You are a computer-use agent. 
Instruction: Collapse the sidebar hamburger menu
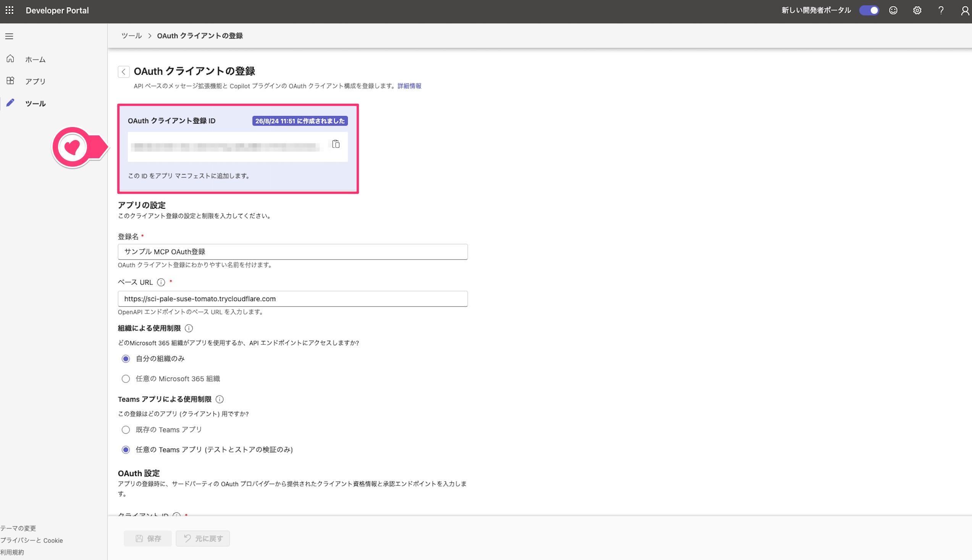click(9, 36)
